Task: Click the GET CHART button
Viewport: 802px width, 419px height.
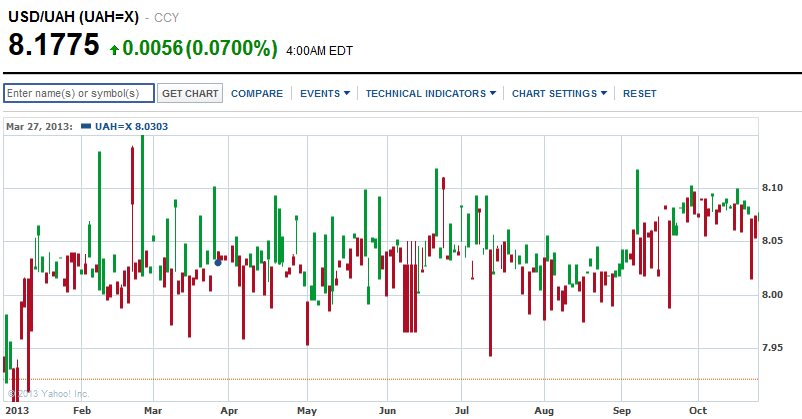Action: click(190, 93)
